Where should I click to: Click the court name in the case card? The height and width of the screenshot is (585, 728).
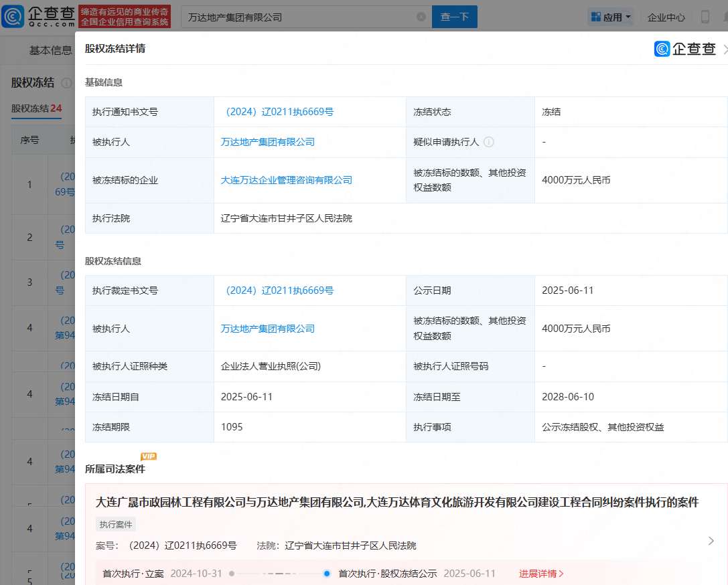tap(350, 546)
